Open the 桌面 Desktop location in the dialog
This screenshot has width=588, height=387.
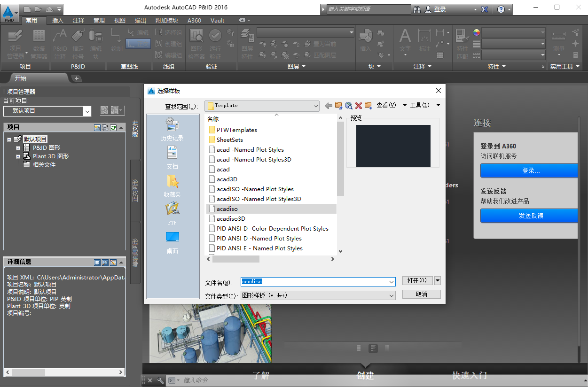point(172,241)
